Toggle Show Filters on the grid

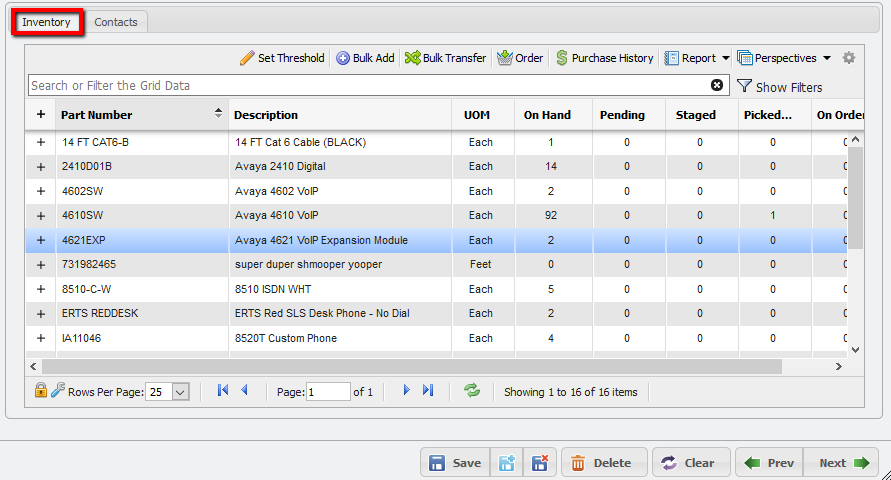[780, 87]
